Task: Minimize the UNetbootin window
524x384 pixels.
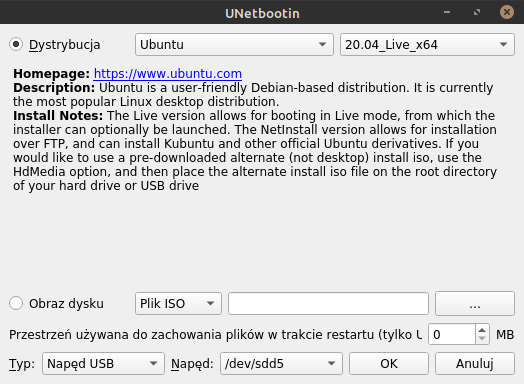Action: tap(447, 12)
